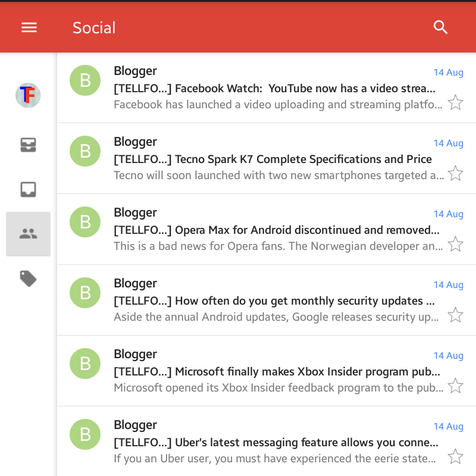Click the 14 Aug date on Xbox Insider email
476x476 pixels.
point(448,355)
